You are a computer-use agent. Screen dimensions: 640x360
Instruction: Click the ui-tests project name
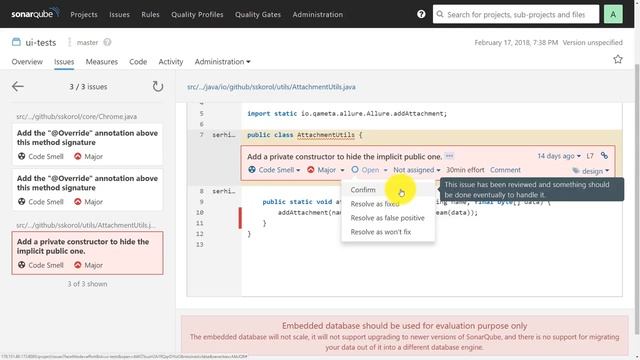point(41,42)
